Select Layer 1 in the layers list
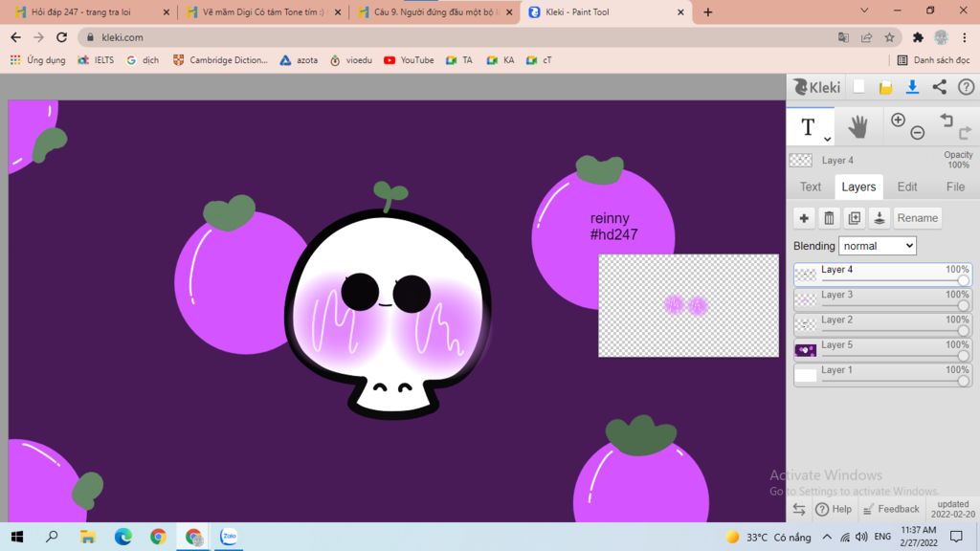Image resolution: width=980 pixels, height=551 pixels. [882, 375]
